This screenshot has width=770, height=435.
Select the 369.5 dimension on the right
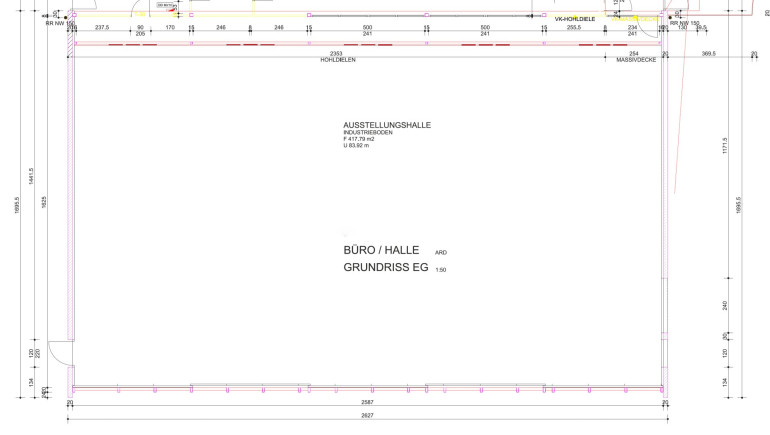tap(709, 53)
